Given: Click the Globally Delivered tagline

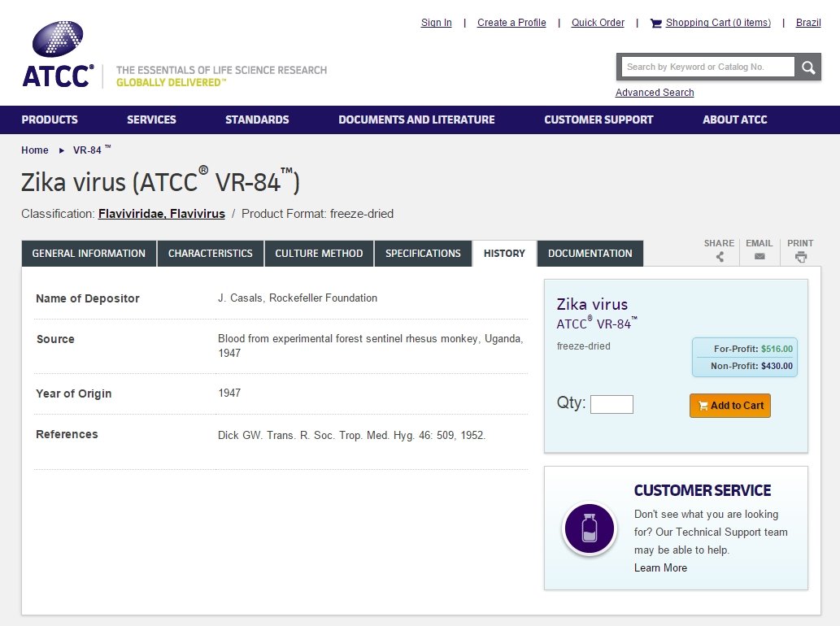Looking at the screenshot, I should coord(171,82).
